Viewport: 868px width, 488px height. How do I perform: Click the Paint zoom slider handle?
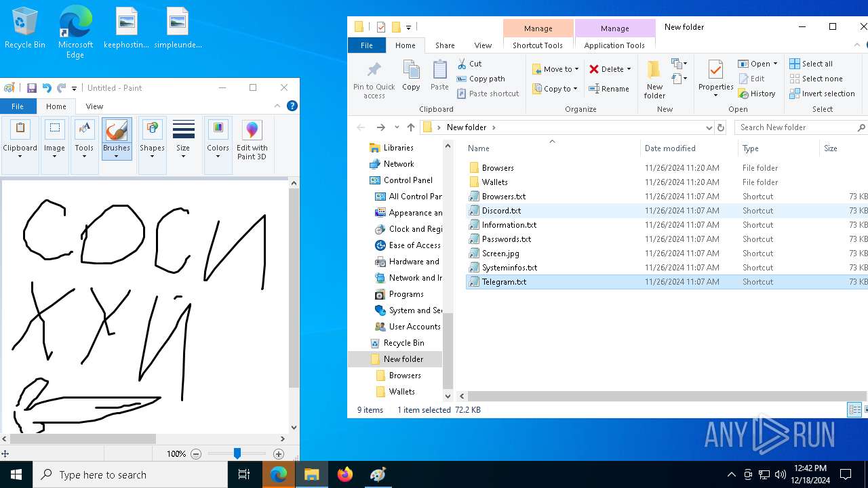(x=237, y=453)
